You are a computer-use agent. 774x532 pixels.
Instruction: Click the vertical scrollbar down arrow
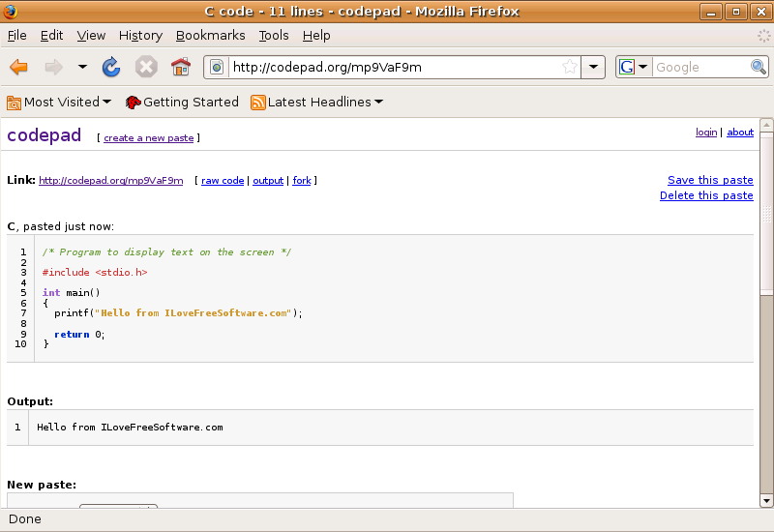pyautogui.click(x=766, y=500)
